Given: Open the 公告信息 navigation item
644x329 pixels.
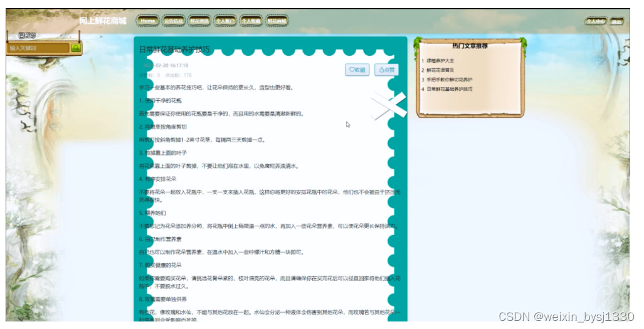Looking at the screenshot, I should point(173,21).
